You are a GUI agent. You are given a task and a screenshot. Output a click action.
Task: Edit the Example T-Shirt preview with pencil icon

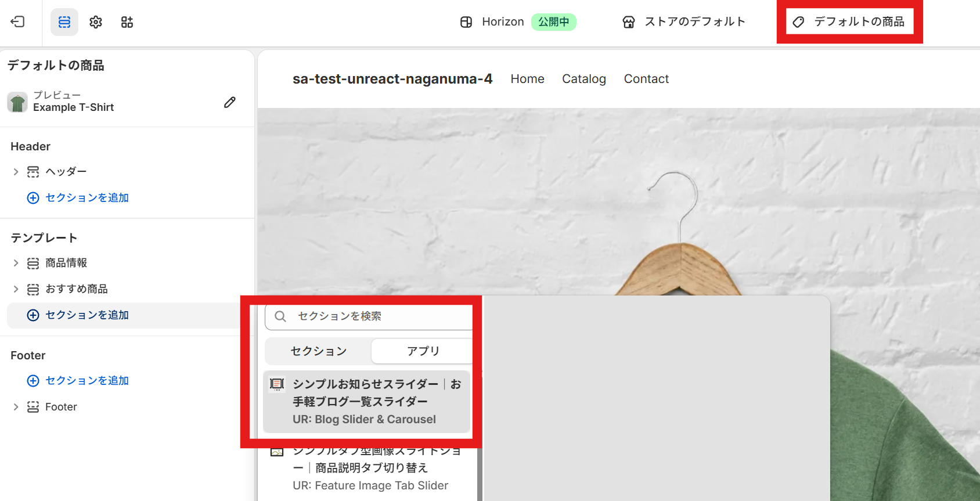(x=230, y=102)
